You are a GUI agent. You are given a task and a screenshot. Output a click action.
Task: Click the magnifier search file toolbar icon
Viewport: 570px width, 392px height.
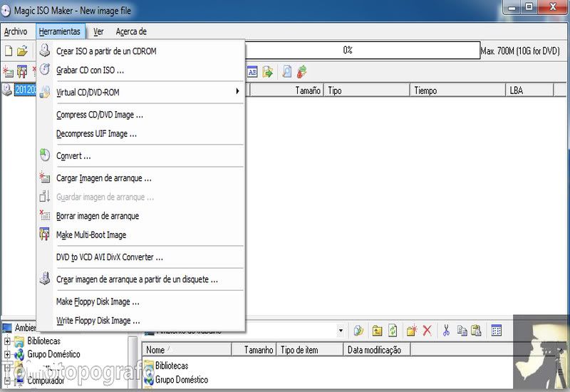pyautogui.click(x=287, y=72)
